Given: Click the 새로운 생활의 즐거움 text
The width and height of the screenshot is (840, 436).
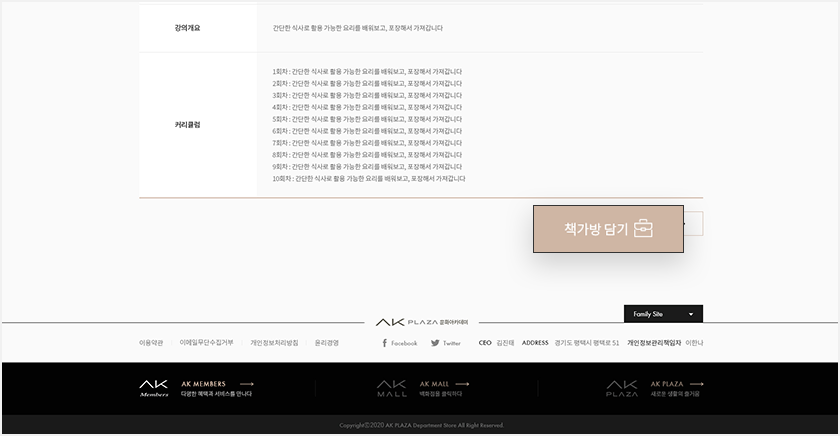Looking at the screenshot, I should pyautogui.click(x=675, y=394).
